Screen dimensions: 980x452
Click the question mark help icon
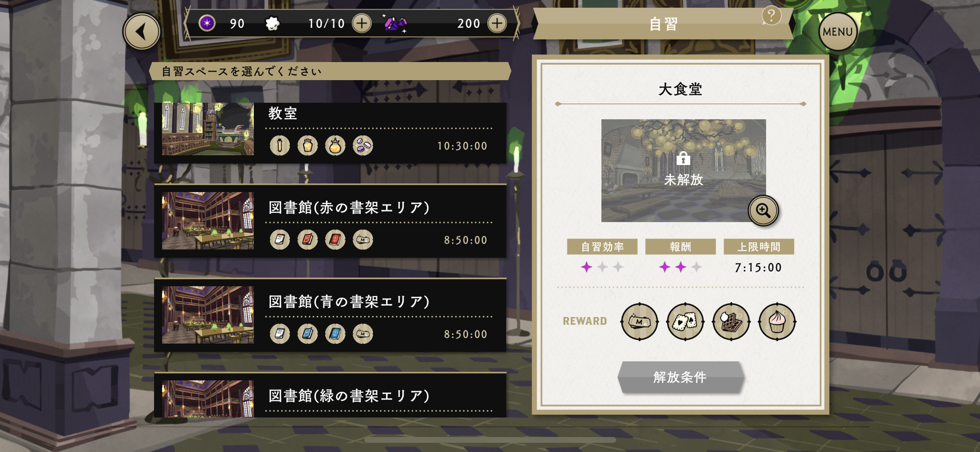(771, 16)
